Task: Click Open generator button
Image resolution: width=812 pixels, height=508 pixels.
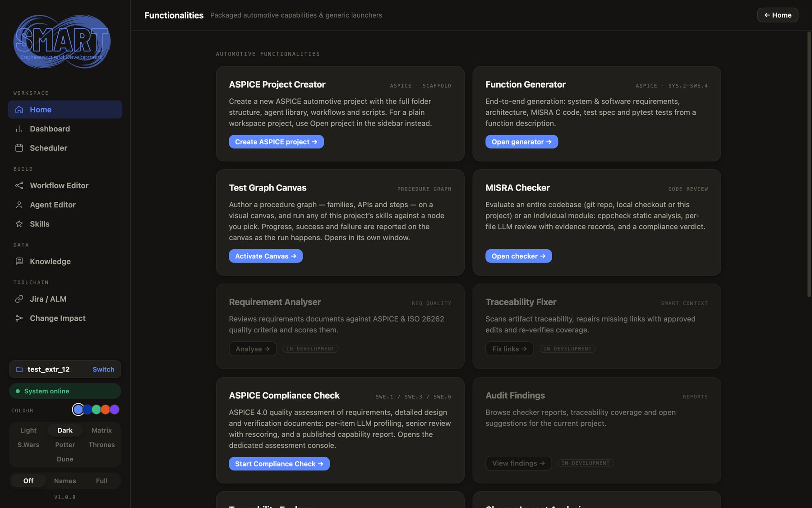Action: (x=521, y=142)
